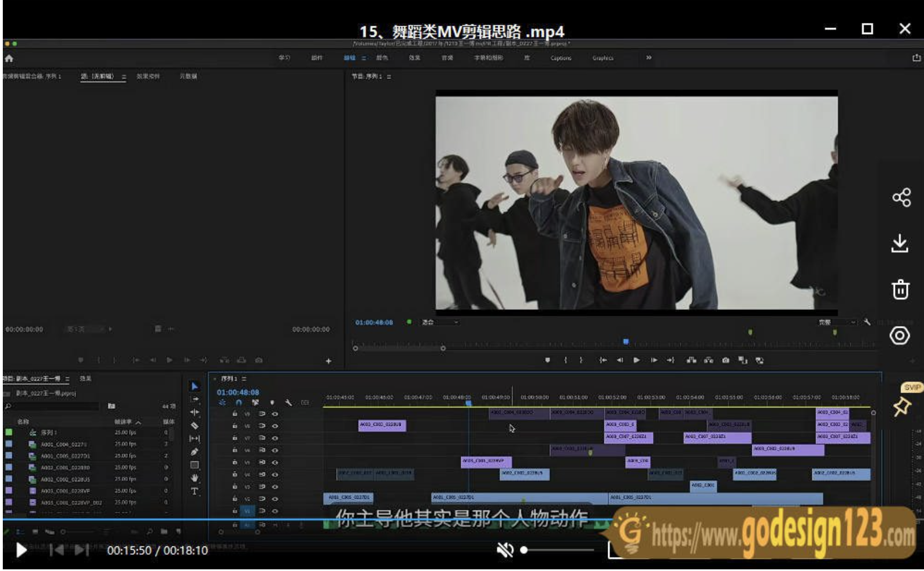Open the 序列1 timeline panel menu
Screen dimensions: 924x571
pos(244,379)
